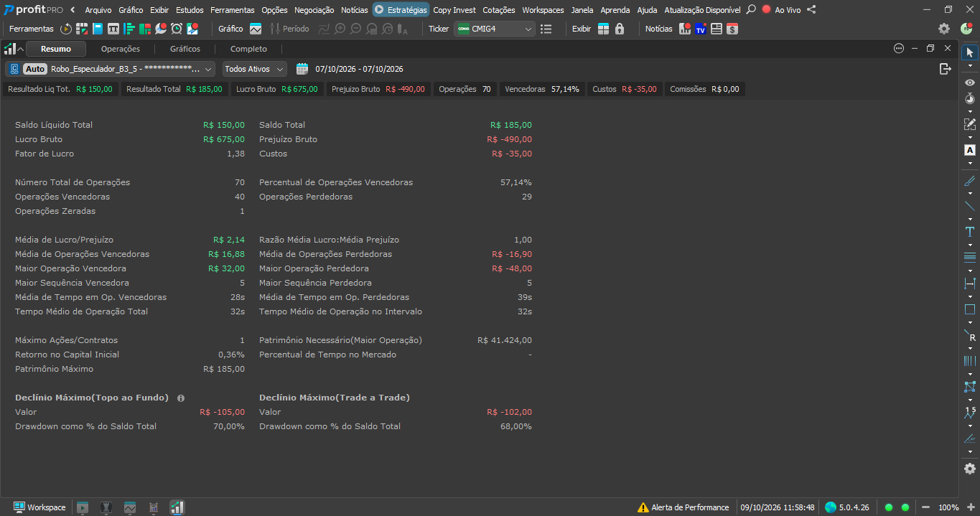Open the Negociação menu
This screenshot has width=980, height=516.
tap(314, 10)
